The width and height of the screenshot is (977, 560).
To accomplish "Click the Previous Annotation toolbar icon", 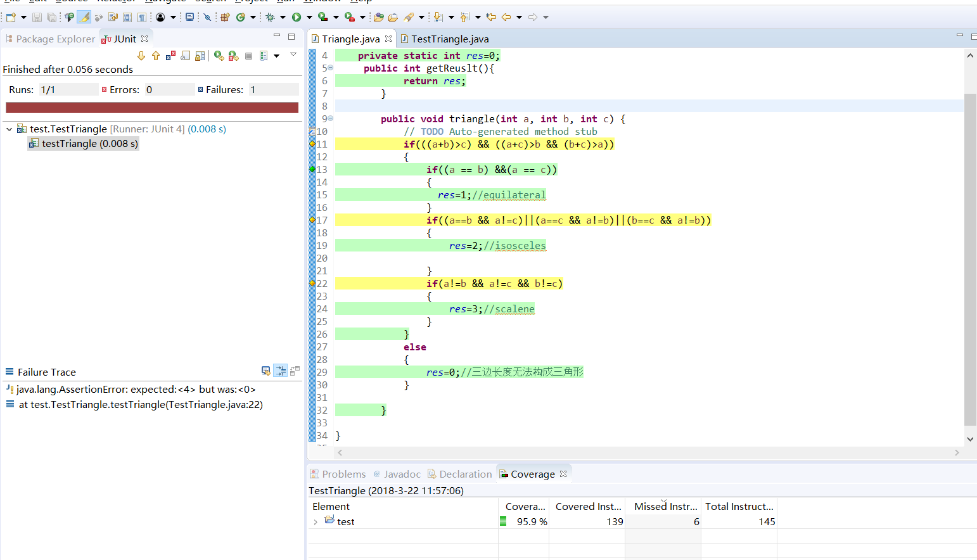I will pyautogui.click(x=464, y=17).
